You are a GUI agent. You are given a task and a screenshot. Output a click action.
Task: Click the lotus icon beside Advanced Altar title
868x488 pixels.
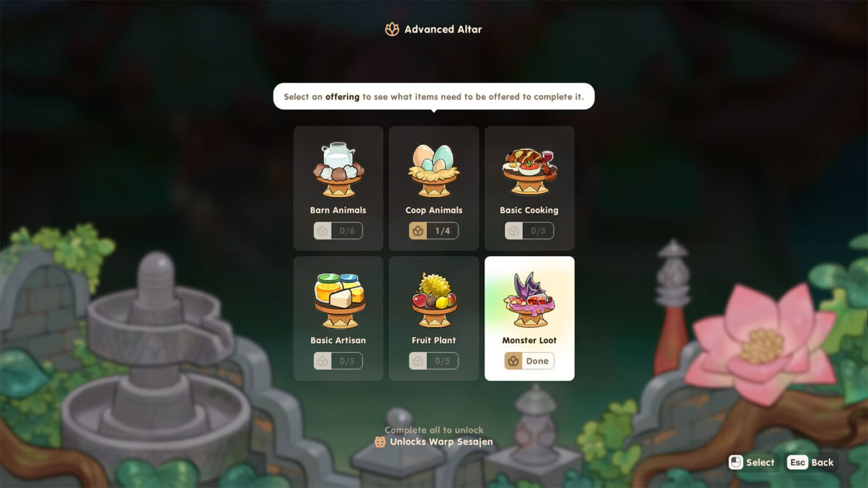[x=392, y=29]
